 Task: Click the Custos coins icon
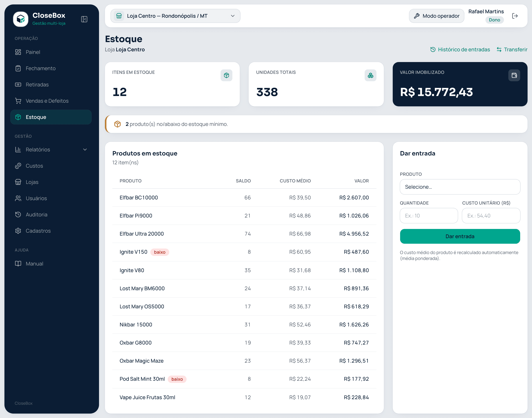click(18, 166)
